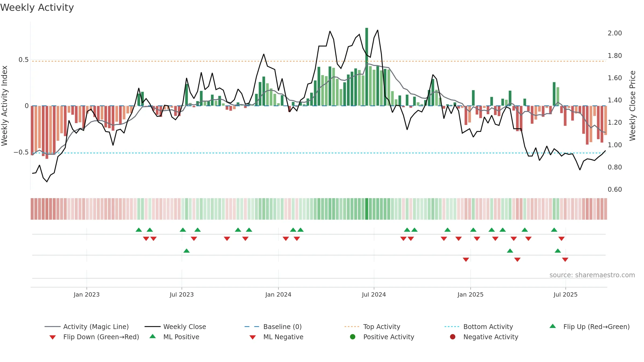Image resolution: width=644 pixels, height=362 pixels.
Task: Click the Bottom Activity legend item
Action: (479, 327)
